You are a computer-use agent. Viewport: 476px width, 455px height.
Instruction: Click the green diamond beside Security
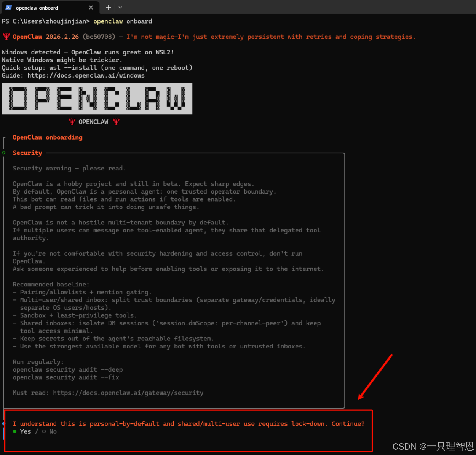[x=4, y=153]
